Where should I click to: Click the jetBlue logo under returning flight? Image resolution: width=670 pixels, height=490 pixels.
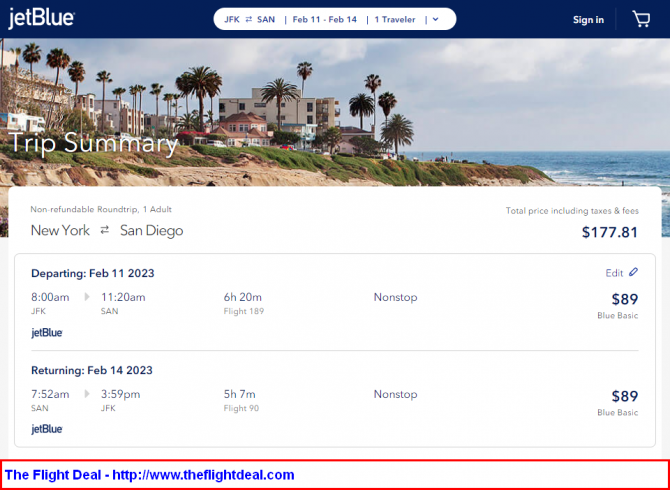click(x=47, y=429)
